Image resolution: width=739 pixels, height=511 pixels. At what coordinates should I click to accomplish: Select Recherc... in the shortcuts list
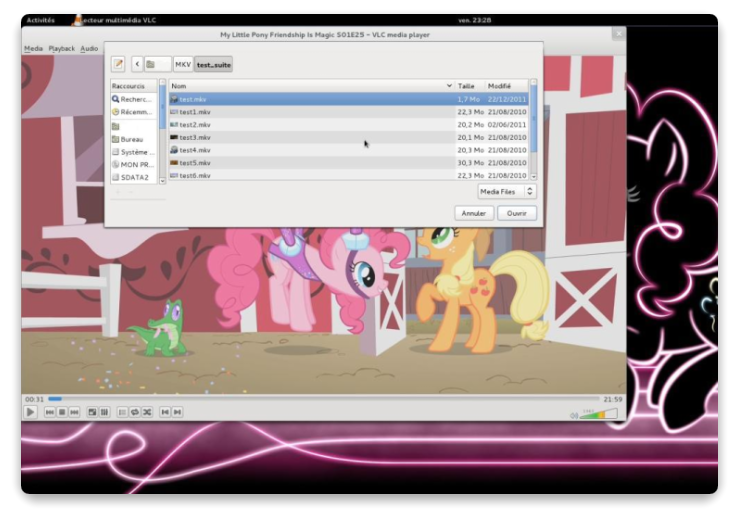[134, 99]
